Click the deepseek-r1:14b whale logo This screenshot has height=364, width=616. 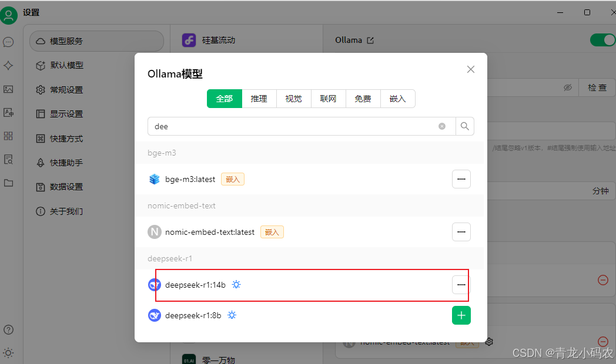pyautogui.click(x=155, y=285)
